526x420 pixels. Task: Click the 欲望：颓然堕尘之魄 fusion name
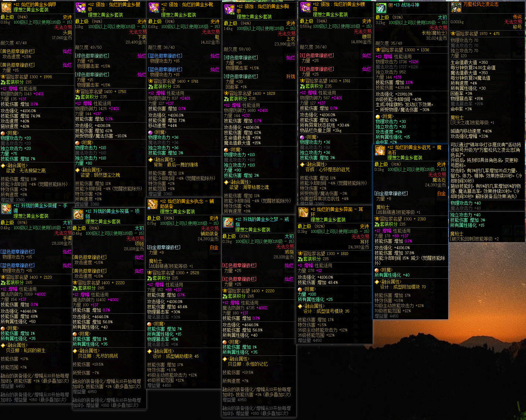coord(100,175)
